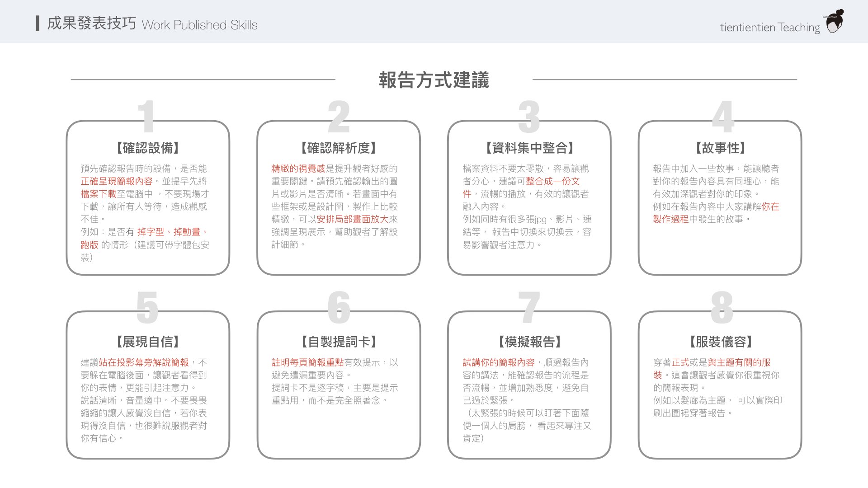
Task: Click the Work Published Skills header text
Action: [x=199, y=25]
